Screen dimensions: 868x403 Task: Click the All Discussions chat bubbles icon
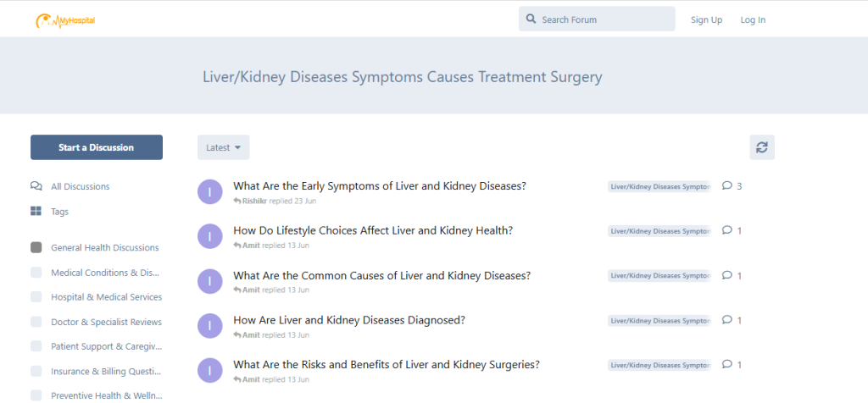(36, 186)
